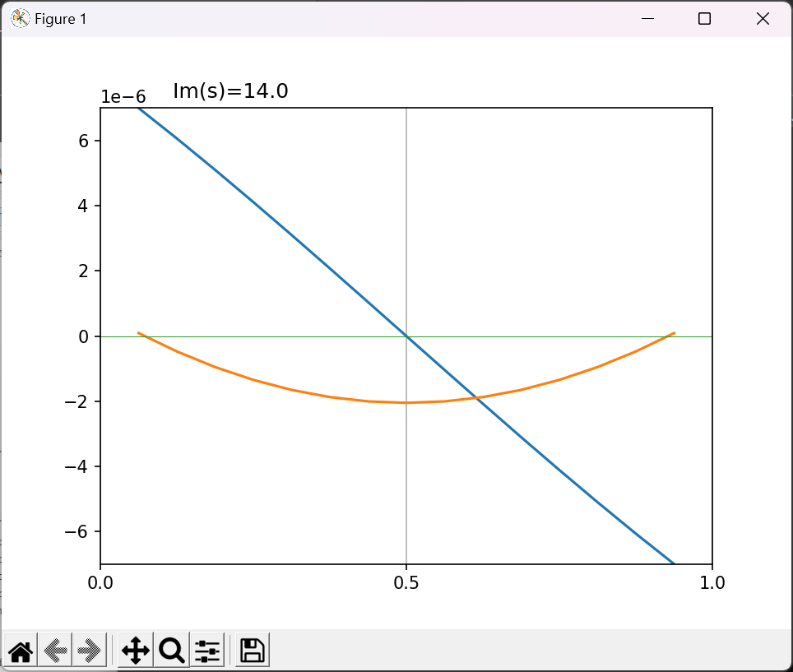Click the plot title Im(s)=14.0
Screen dimensions: 793x672
[x=230, y=91]
